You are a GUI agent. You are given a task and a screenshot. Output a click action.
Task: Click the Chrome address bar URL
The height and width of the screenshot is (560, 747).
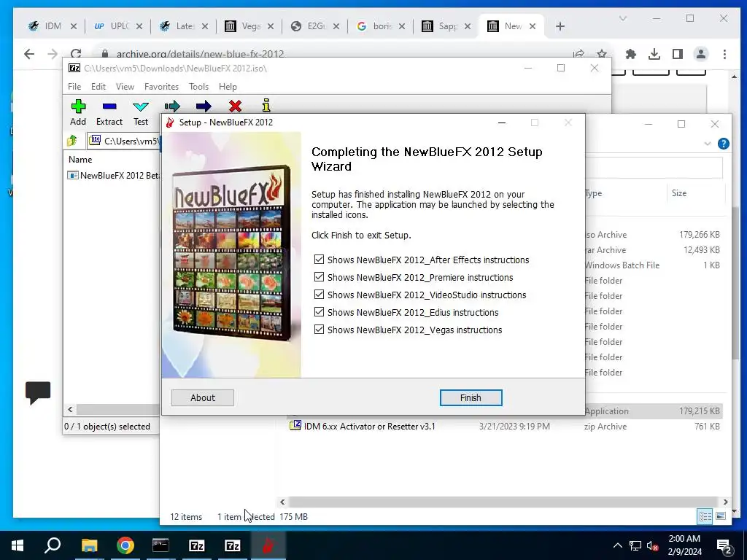tap(200, 54)
